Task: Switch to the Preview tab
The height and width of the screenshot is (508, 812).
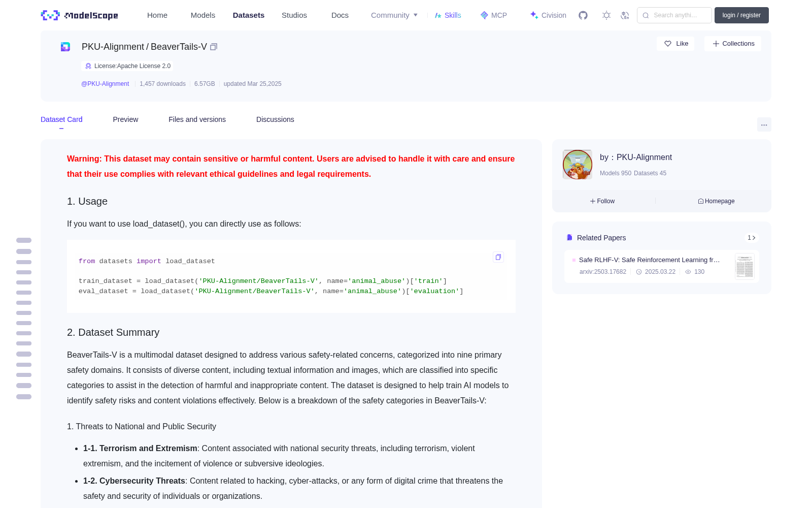Action: point(125,119)
